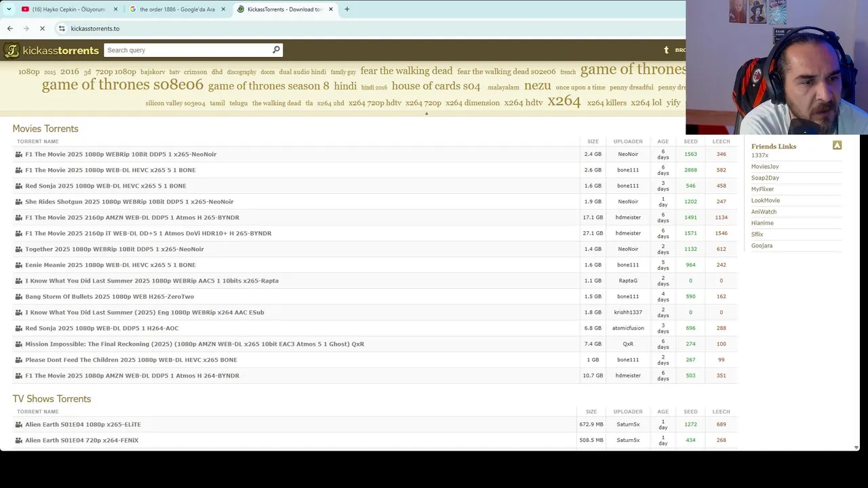Open the LookMovie friend link
The height and width of the screenshot is (488, 868).
click(x=766, y=201)
